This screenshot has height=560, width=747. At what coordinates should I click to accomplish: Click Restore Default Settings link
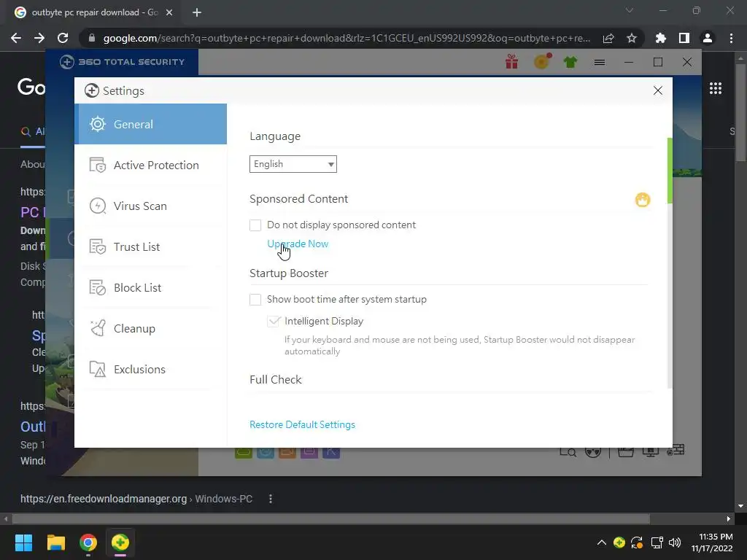(303, 425)
